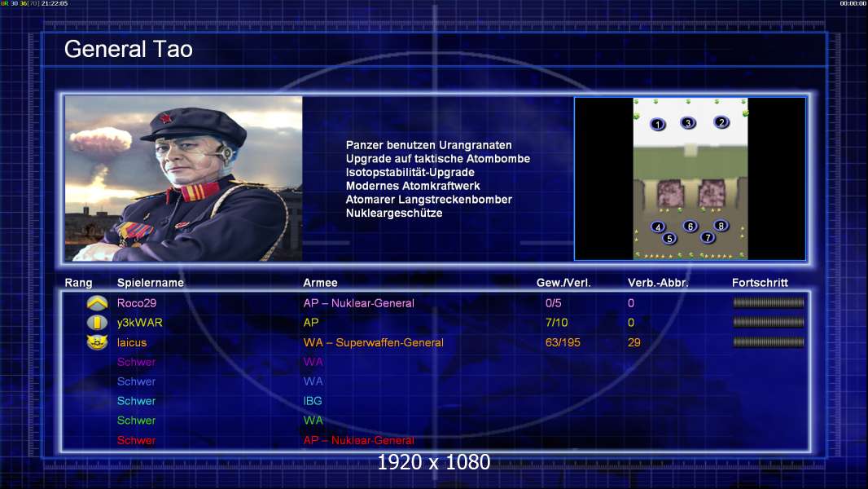Click start position 8 on the map
The width and height of the screenshot is (868, 489).
(x=721, y=226)
